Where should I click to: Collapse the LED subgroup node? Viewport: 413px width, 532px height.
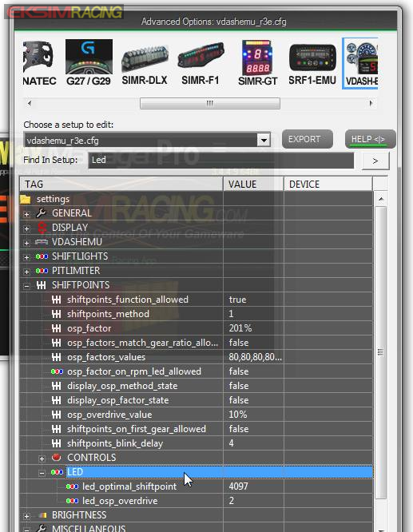pos(42,473)
